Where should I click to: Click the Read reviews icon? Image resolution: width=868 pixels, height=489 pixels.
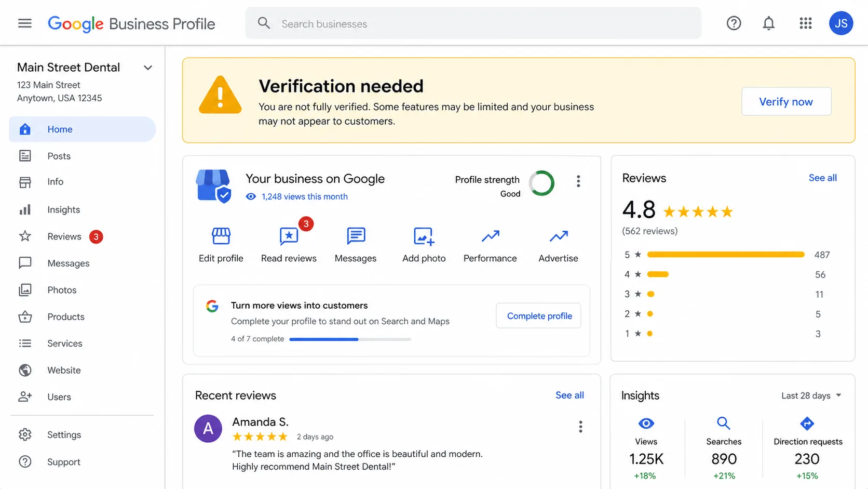(x=289, y=236)
